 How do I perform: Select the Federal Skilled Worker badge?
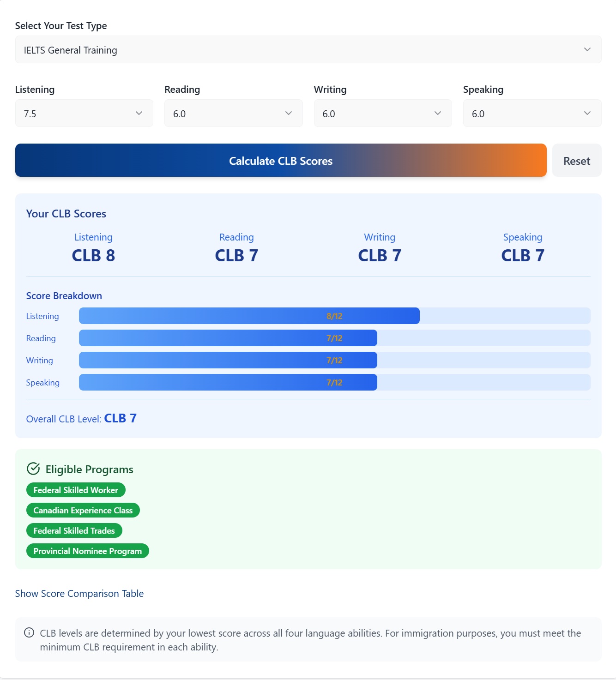(x=76, y=490)
